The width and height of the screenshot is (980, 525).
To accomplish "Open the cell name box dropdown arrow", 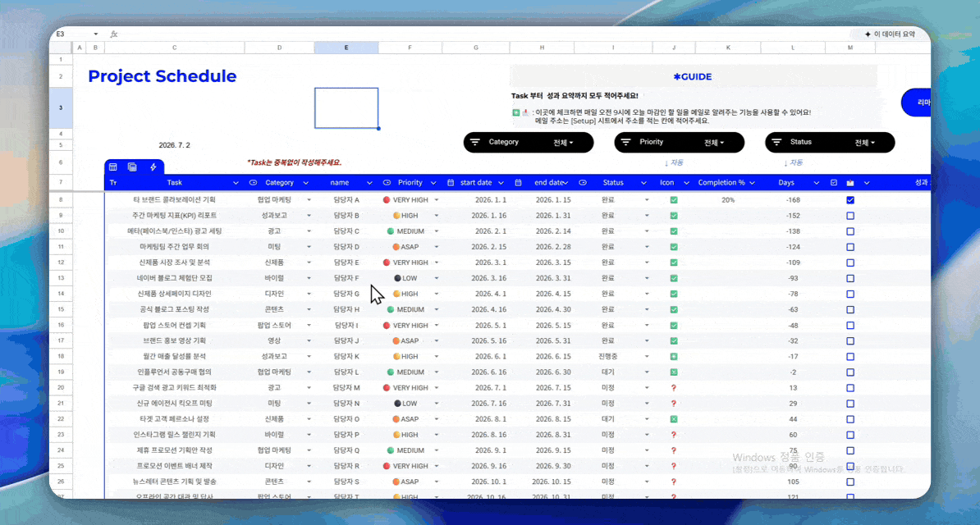I will pos(96,34).
